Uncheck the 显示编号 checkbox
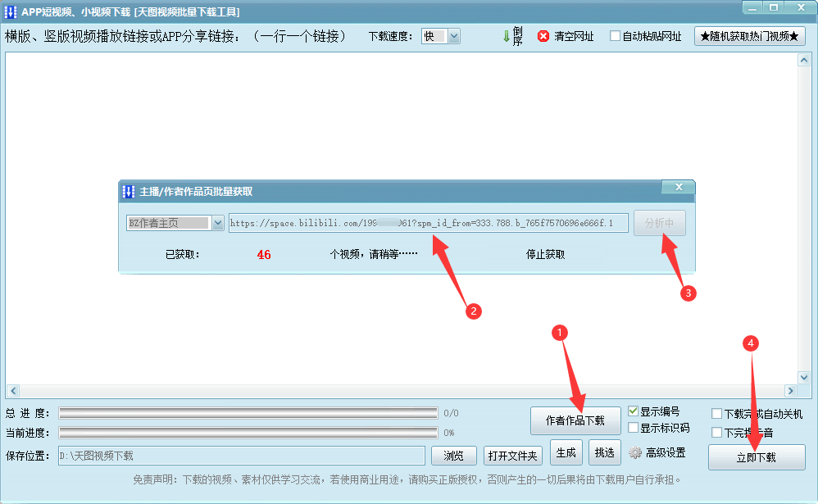 tap(631, 412)
